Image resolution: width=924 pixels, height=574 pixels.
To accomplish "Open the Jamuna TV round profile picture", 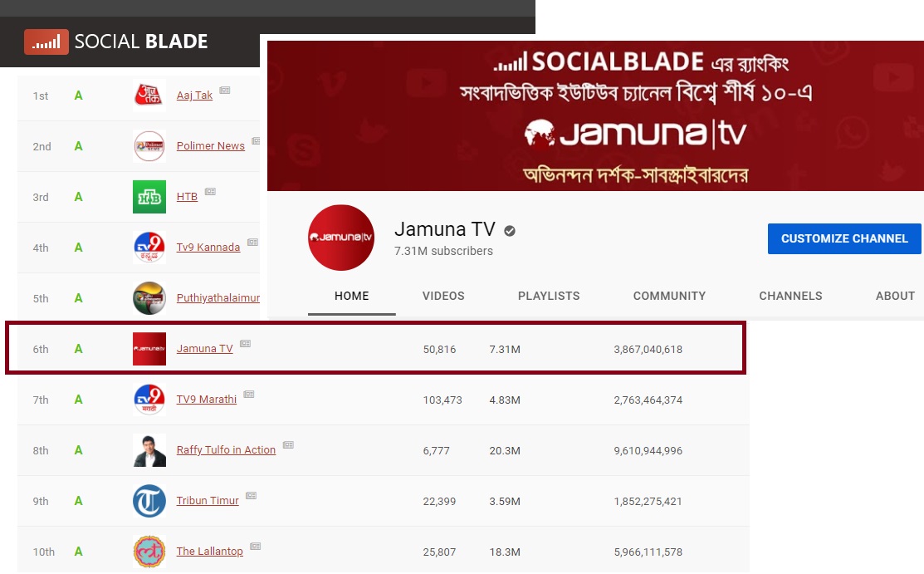I will pyautogui.click(x=341, y=238).
